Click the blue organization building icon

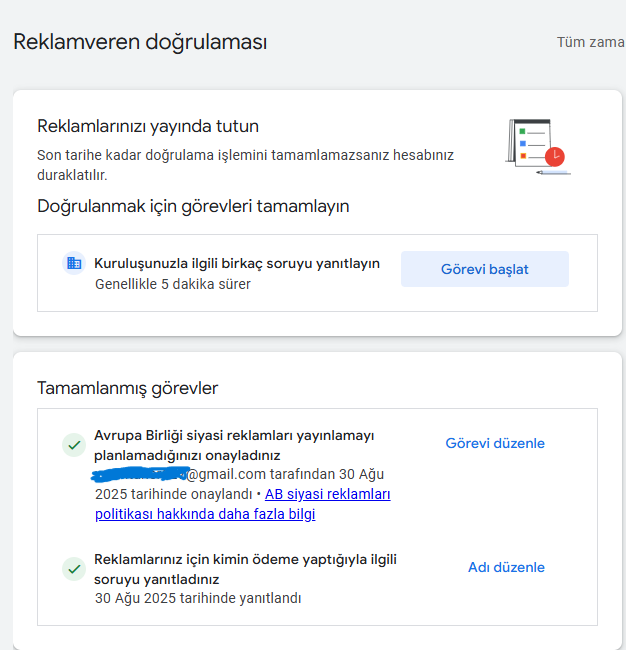point(74,263)
